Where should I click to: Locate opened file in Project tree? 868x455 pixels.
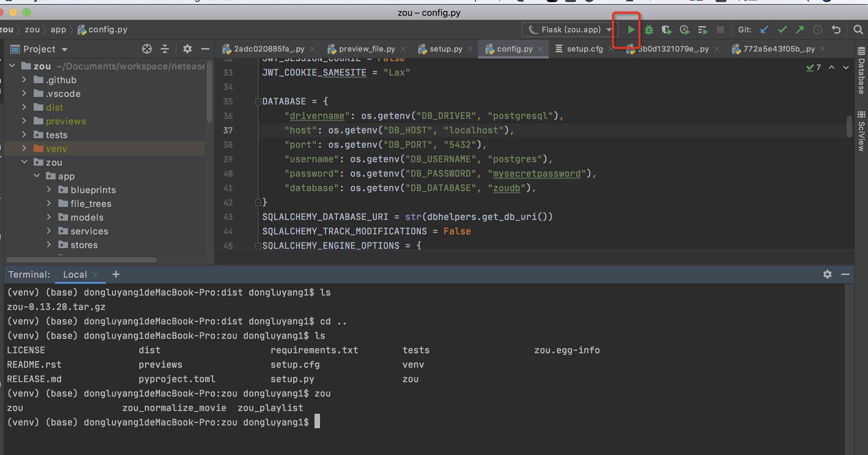(x=147, y=49)
